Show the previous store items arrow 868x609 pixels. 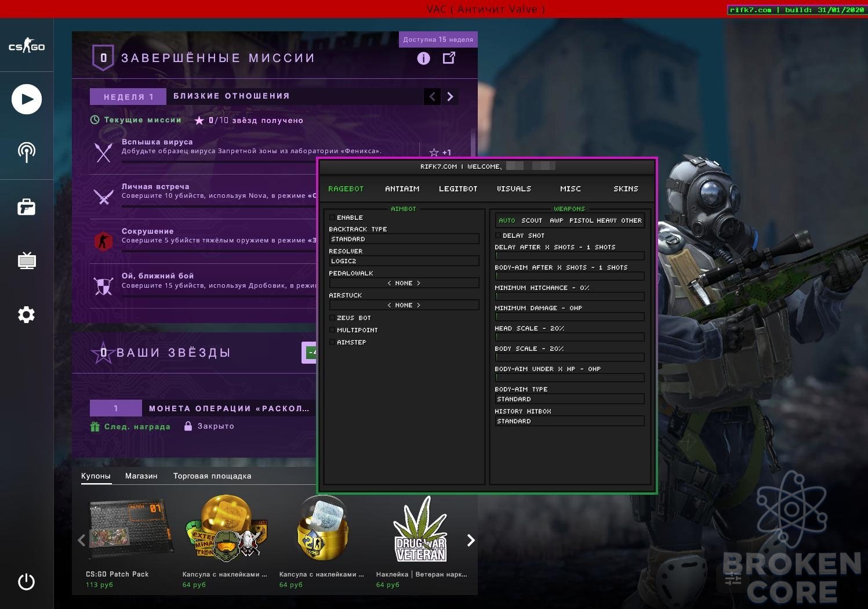(81, 541)
